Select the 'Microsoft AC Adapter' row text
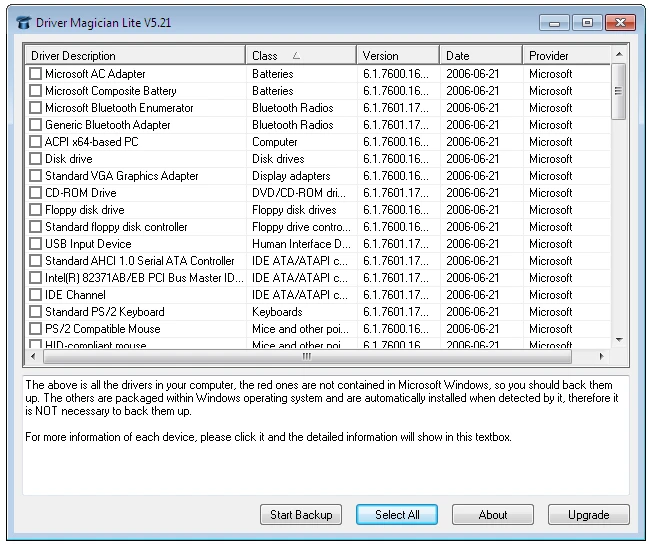651x547 pixels. 95,74
